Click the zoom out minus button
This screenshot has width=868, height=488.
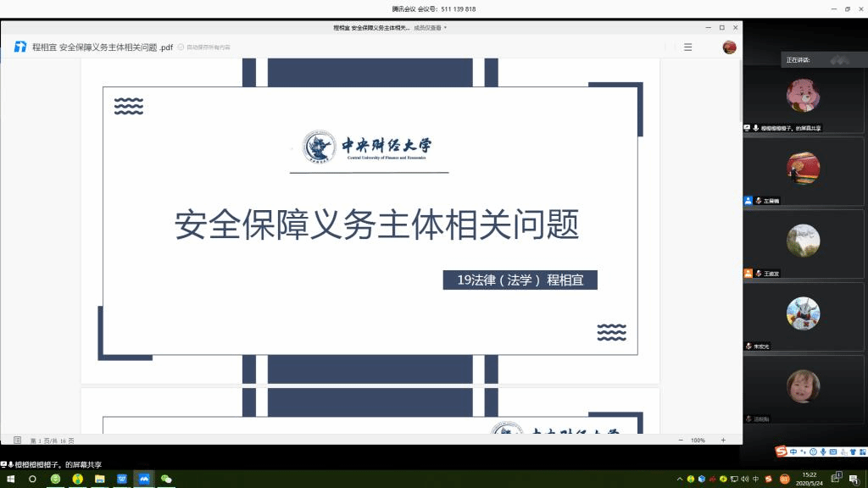pyautogui.click(x=680, y=440)
